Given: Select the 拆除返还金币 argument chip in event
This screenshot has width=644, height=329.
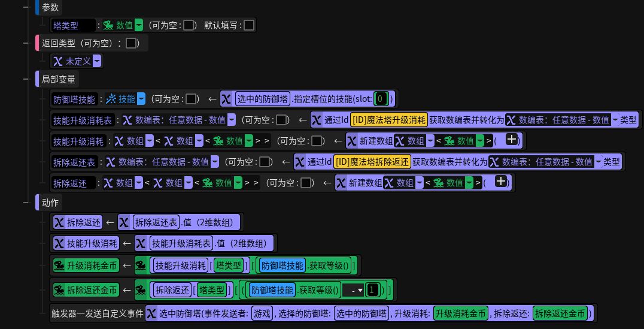Looking at the screenshot, I should 560,314.
